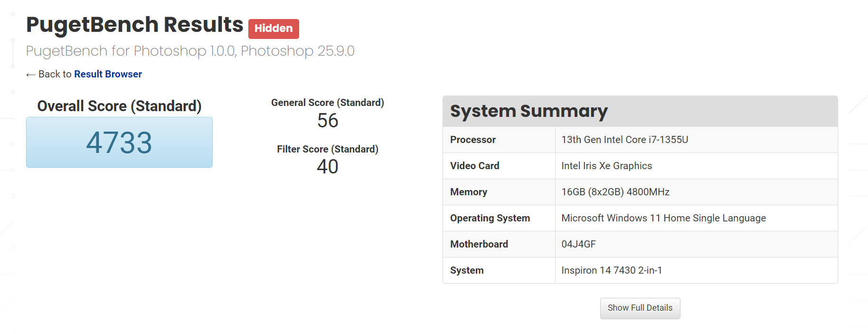The width and height of the screenshot is (868, 334).
Task: Click the Filter Score value 40
Action: click(328, 167)
